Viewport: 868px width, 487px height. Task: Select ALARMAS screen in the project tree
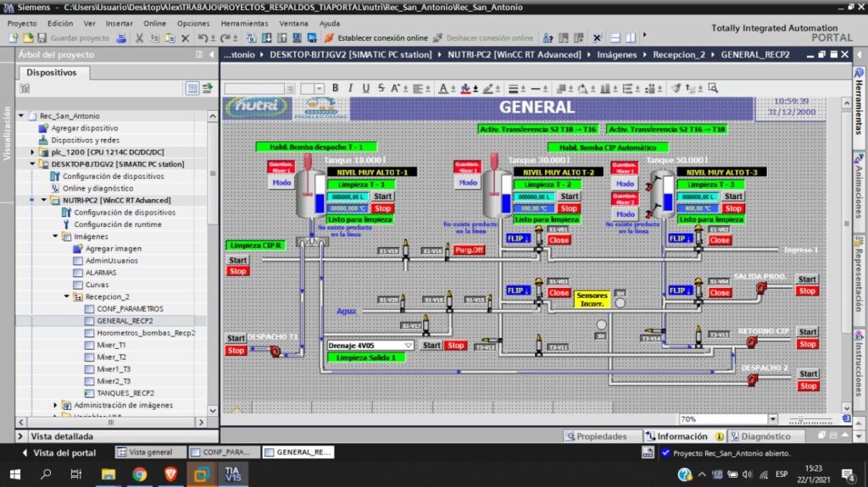coord(100,272)
